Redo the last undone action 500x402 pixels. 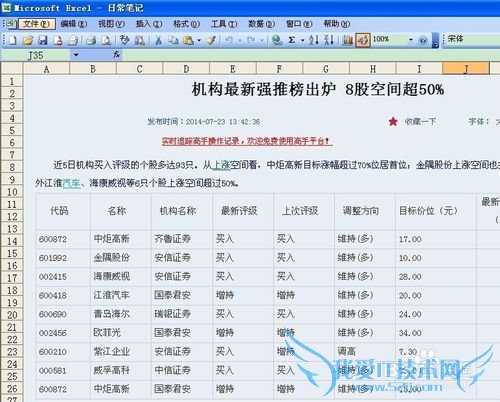(251, 40)
